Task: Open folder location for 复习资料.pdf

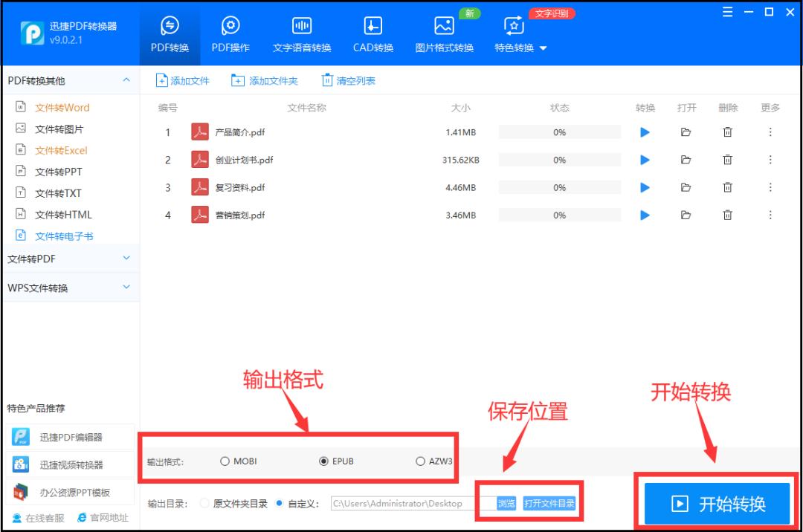Action: 686,187
